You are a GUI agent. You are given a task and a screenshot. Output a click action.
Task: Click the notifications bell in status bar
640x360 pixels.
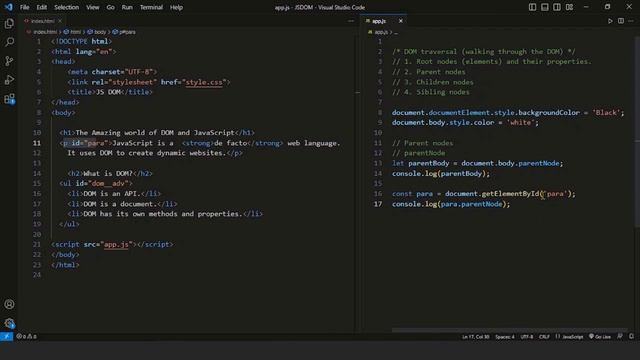click(631, 337)
